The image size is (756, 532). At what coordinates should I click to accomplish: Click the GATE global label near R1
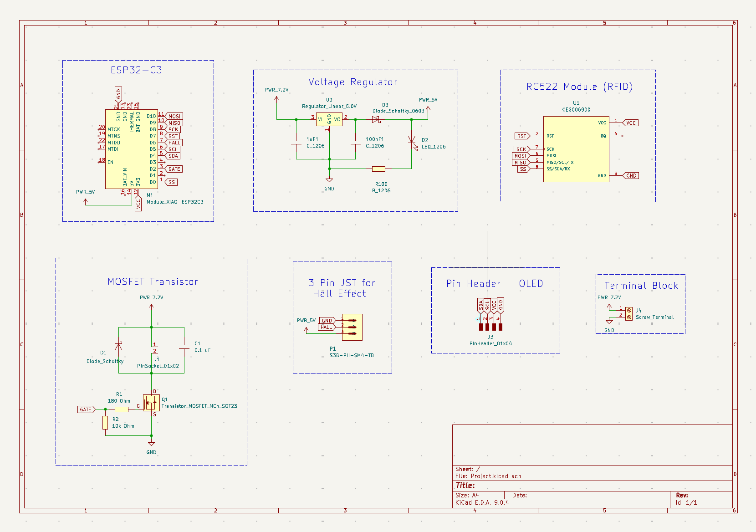click(x=86, y=409)
